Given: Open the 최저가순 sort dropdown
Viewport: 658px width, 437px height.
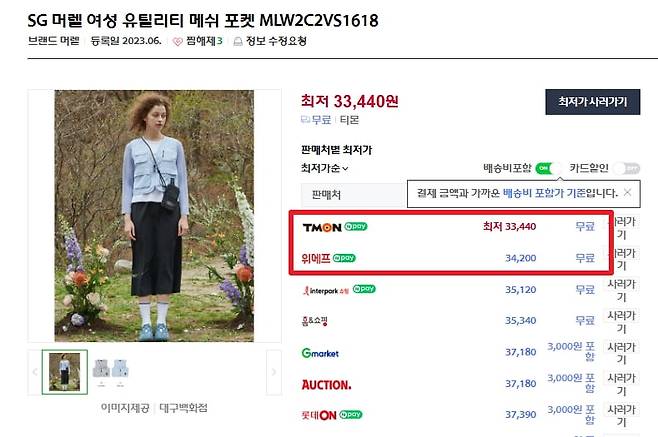Looking at the screenshot, I should pyautogui.click(x=324, y=168).
